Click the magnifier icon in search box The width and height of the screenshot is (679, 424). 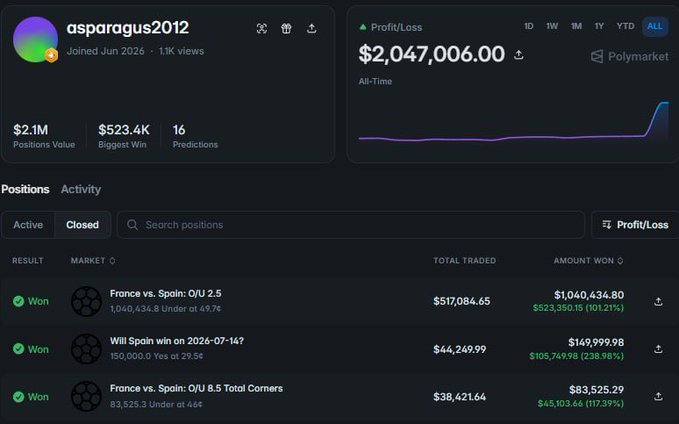[x=133, y=225]
